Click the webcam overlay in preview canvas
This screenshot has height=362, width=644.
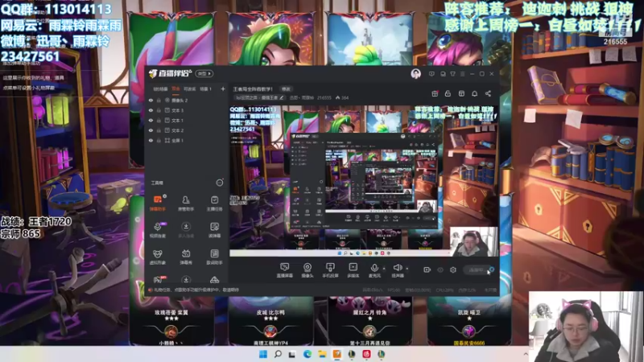pyautogui.click(x=473, y=241)
